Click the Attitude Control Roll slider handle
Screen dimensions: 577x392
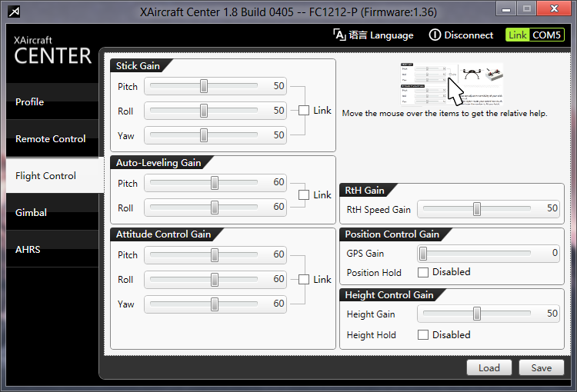coord(215,280)
